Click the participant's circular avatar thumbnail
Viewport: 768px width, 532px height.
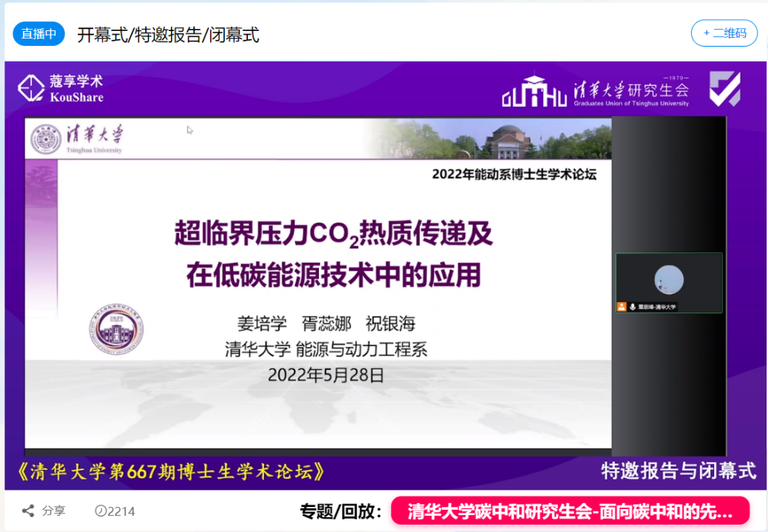coord(669,280)
